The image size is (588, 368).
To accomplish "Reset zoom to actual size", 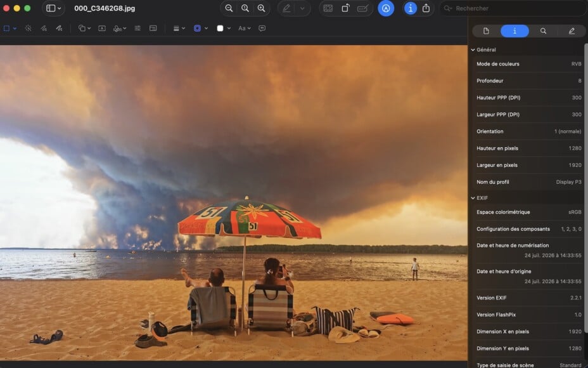I will 245,8.
